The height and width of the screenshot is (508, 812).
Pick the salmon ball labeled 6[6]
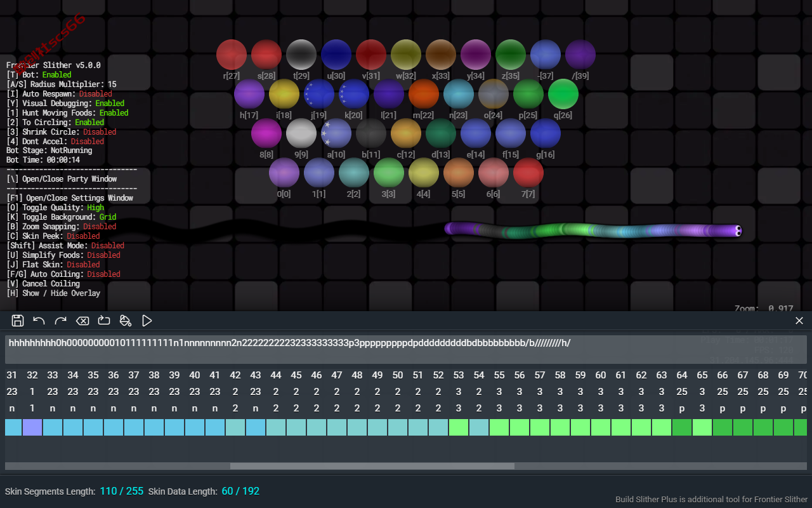pyautogui.click(x=494, y=173)
